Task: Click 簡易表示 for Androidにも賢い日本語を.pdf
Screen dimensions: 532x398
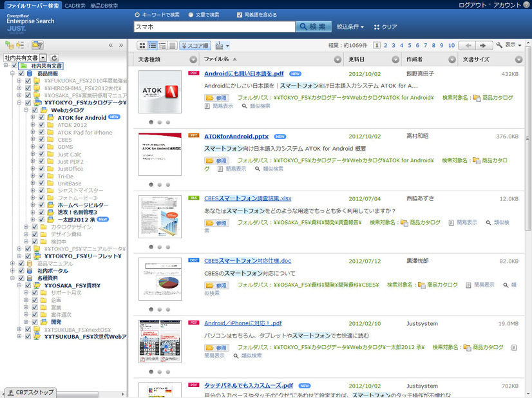Action: (219, 106)
